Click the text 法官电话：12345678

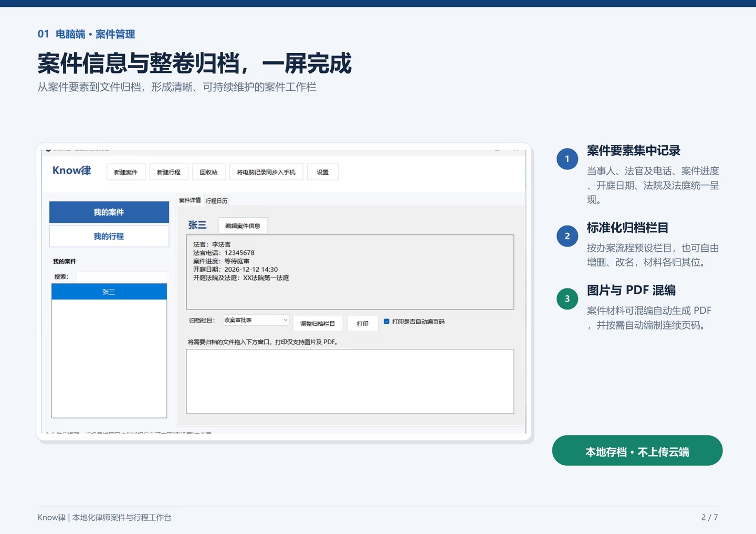point(224,253)
